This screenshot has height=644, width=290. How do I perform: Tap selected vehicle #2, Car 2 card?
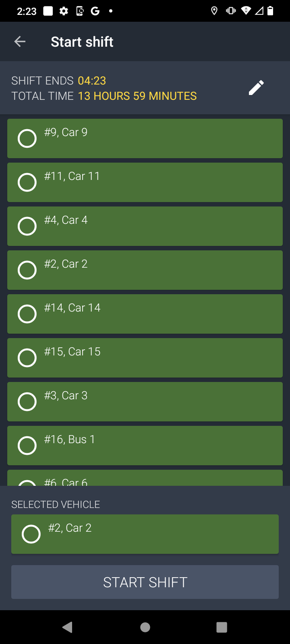click(x=145, y=534)
